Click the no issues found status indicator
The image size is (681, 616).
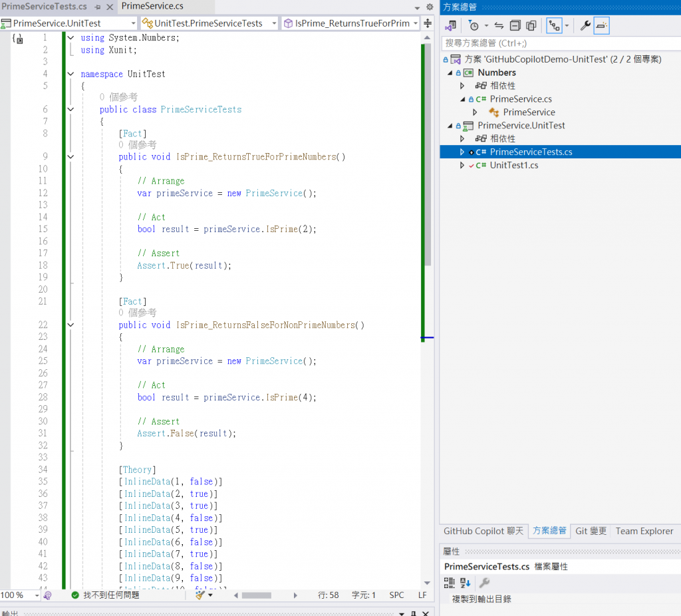106,595
